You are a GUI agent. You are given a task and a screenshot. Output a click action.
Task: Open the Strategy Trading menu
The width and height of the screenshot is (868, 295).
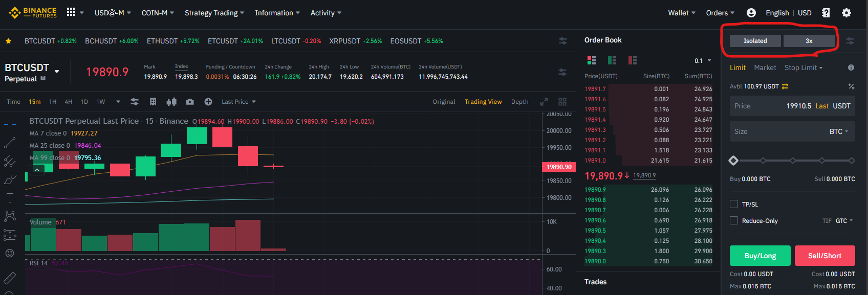pyautogui.click(x=214, y=13)
